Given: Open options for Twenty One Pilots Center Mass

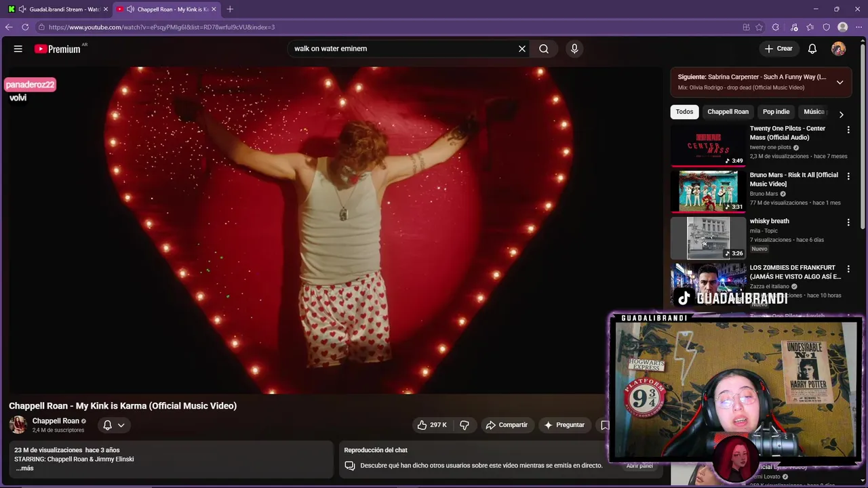Looking at the screenshot, I should [x=848, y=129].
